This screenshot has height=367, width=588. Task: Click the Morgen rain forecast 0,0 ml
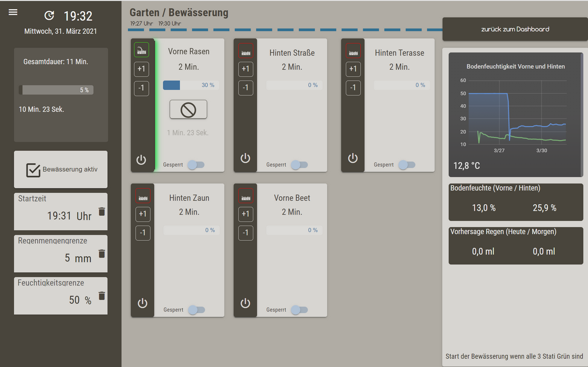(544, 252)
